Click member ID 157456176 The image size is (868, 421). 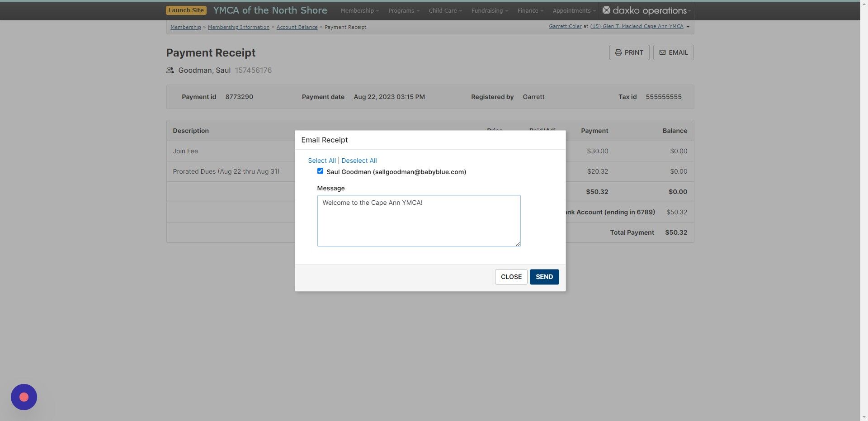tap(253, 70)
